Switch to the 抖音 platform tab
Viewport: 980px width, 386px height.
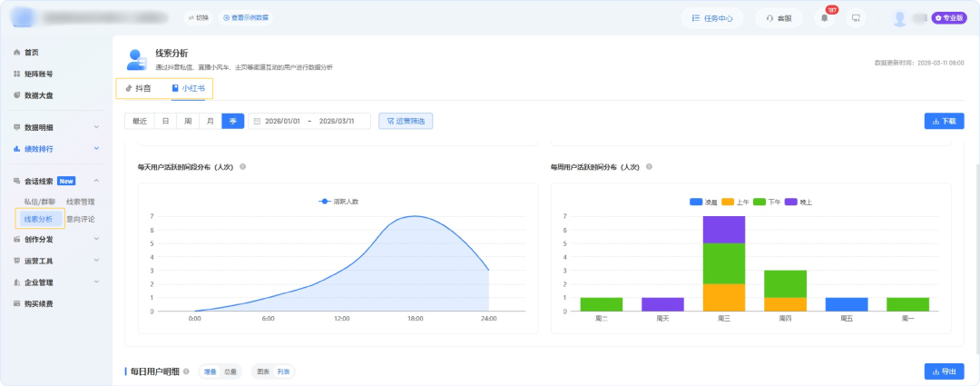click(139, 88)
